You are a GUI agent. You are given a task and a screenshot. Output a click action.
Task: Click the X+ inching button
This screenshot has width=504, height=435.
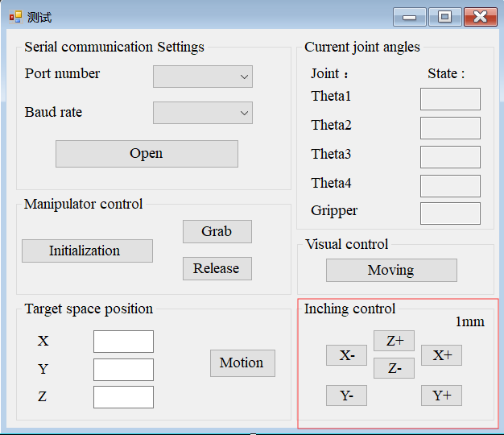pos(442,355)
